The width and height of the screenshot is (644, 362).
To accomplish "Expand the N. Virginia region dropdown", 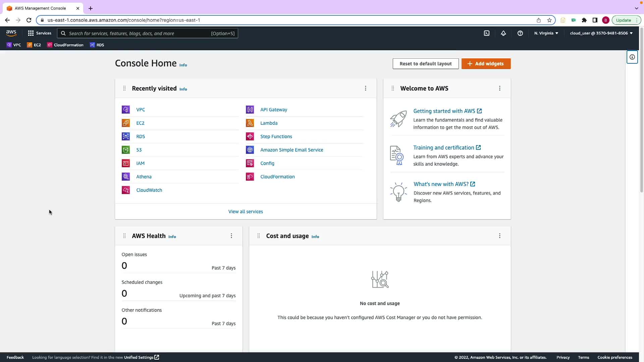I will pos(546,33).
